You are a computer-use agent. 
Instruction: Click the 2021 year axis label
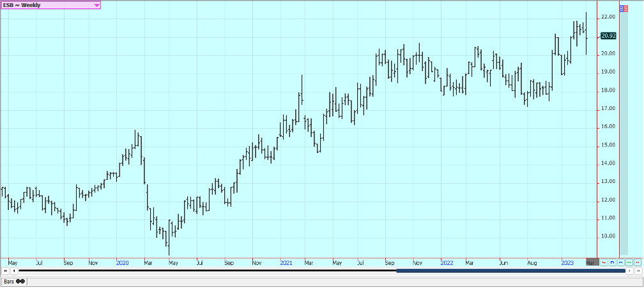click(x=286, y=262)
